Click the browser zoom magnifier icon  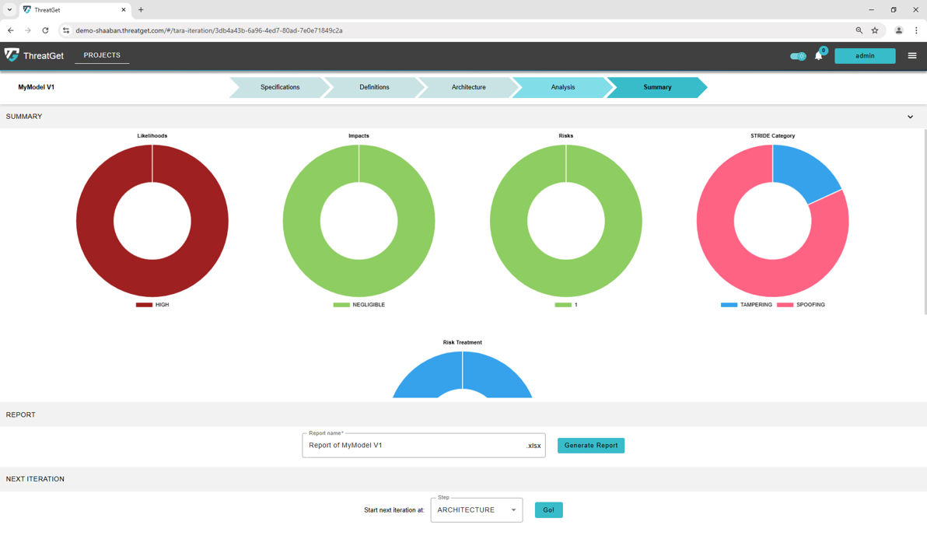859,30
